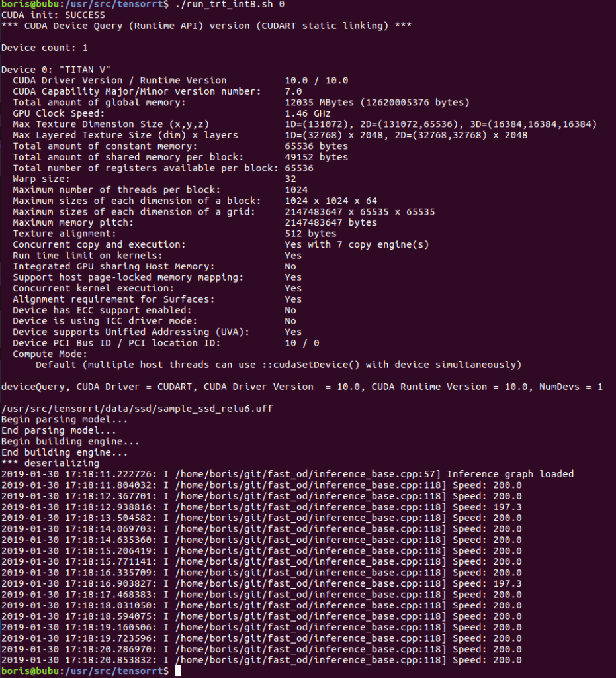Screen dimensions: 616x678
Task: Click "Yes with 7 copy engine(s)" text
Action: (357, 244)
